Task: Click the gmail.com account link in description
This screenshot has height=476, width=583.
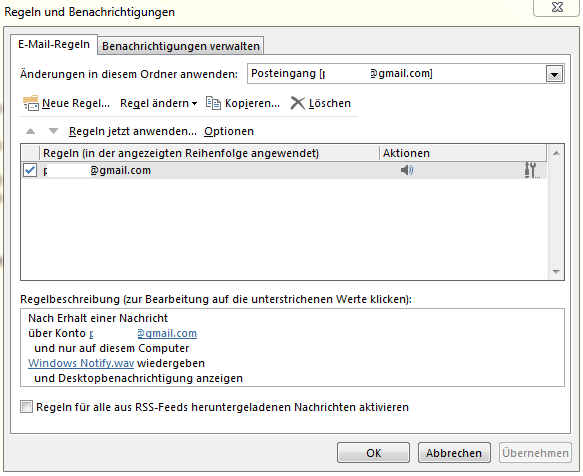Action: click(x=143, y=333)
